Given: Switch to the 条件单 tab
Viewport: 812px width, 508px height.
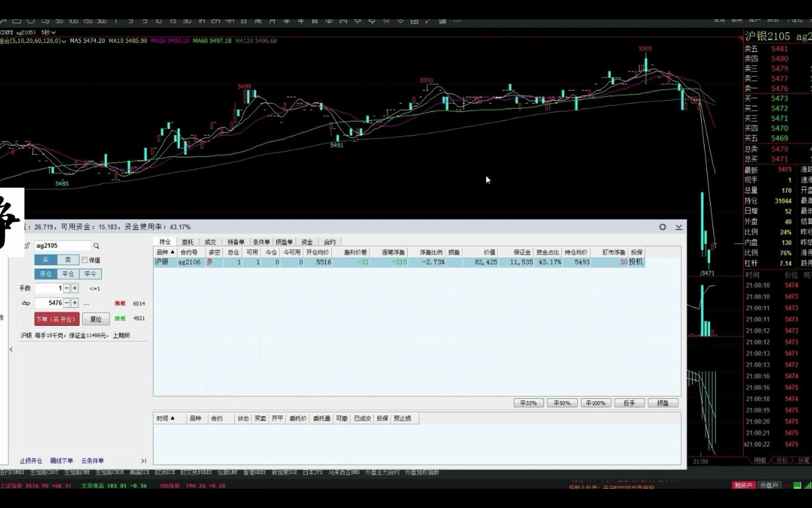Looking at the screenshot, I should [261, 242].
